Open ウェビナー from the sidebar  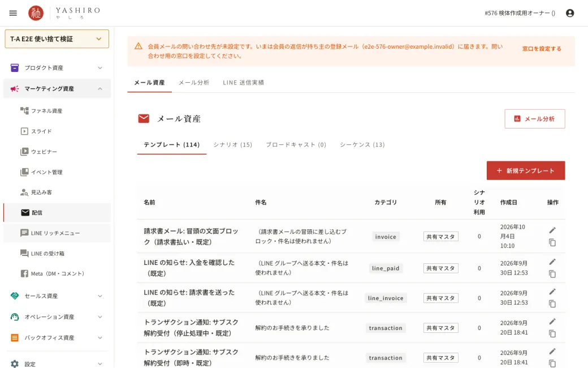(x=57, y=152)
